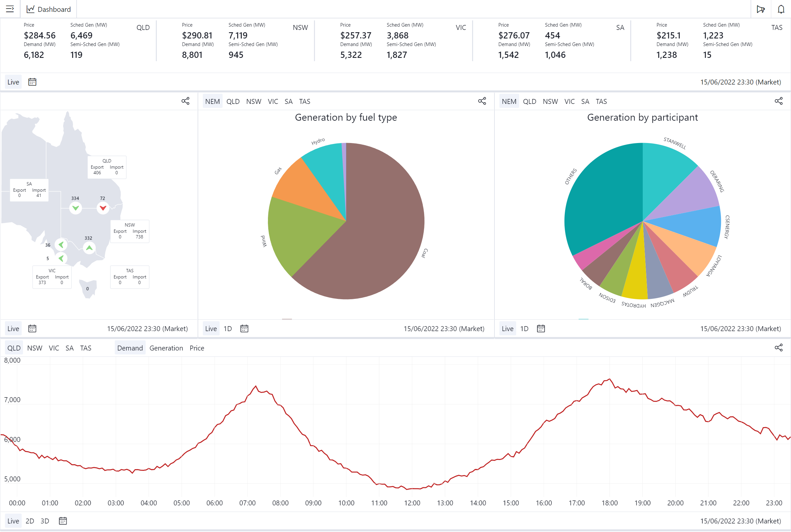791x532 pixels.
Task: Open the announcements megaphone icon
Action: click(x=760, y=9)
